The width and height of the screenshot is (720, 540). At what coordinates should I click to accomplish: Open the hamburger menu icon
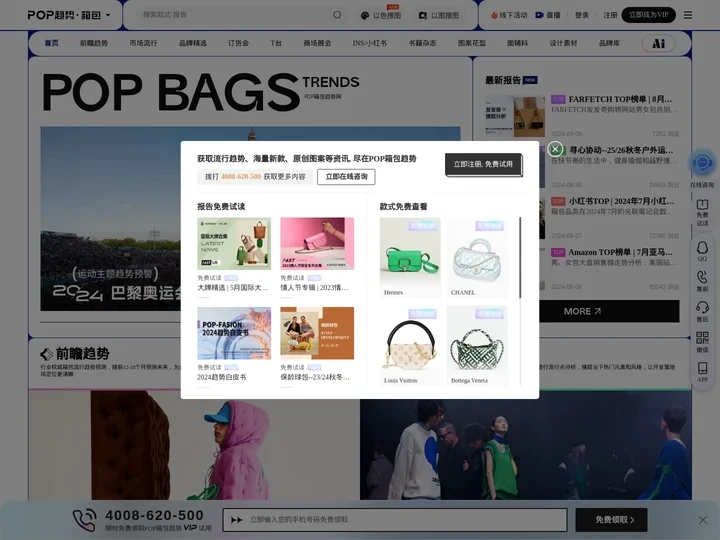(x=688, y=15)
